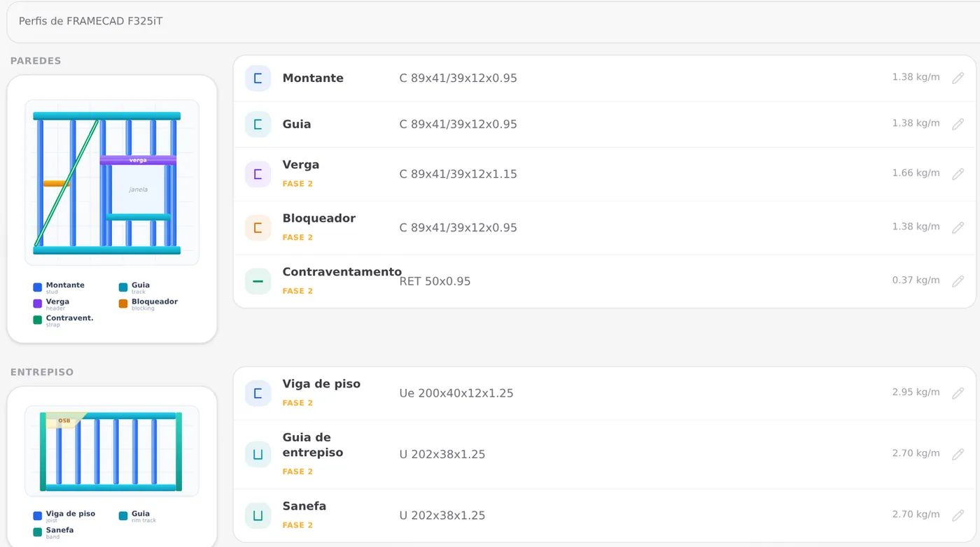This screenshot has width=980, height=547.
Task: Select the Bloqueador row name
Action: coord(319,218)
